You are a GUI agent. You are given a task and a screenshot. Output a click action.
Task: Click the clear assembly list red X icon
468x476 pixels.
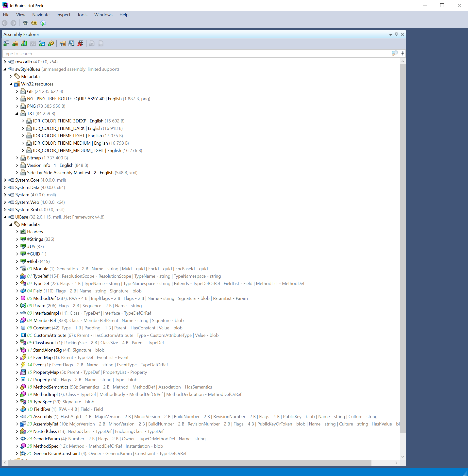(x=80, y=44)
